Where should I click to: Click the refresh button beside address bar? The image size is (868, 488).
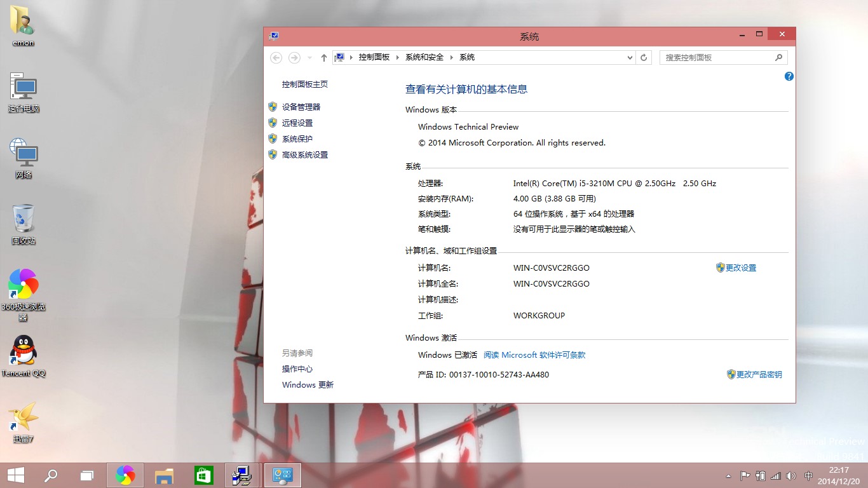644,57
